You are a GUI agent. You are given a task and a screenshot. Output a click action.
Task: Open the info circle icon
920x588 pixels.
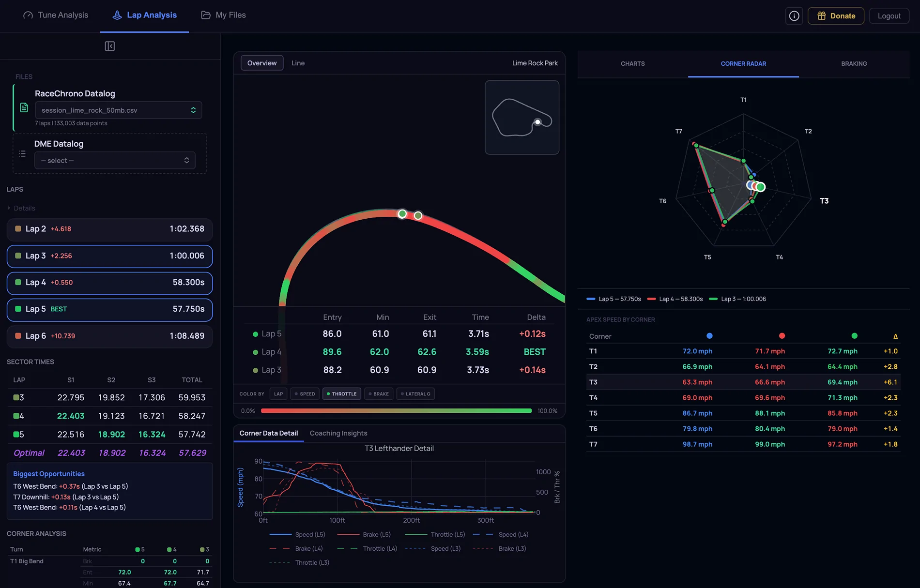coord(794,16)
